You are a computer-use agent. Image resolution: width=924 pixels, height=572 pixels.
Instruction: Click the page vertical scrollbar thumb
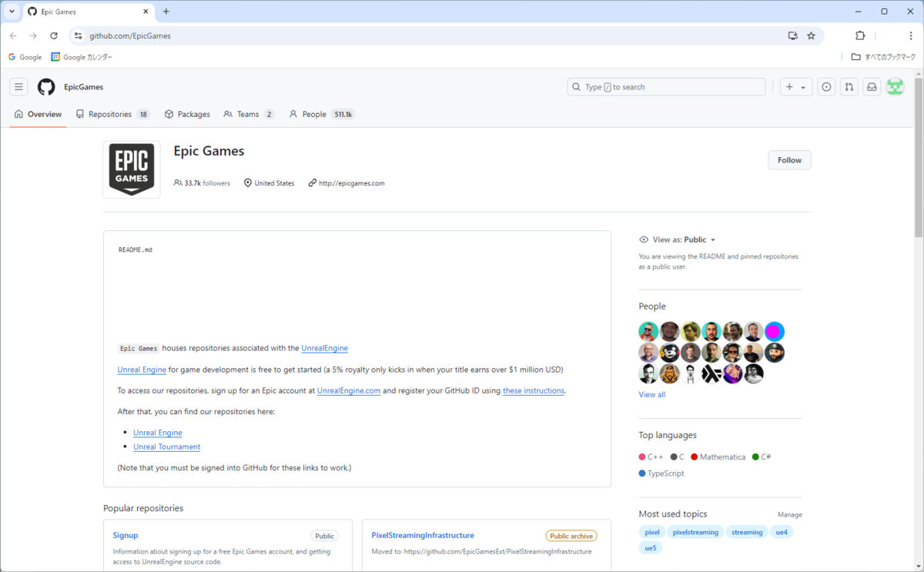(x=918, y=158)
